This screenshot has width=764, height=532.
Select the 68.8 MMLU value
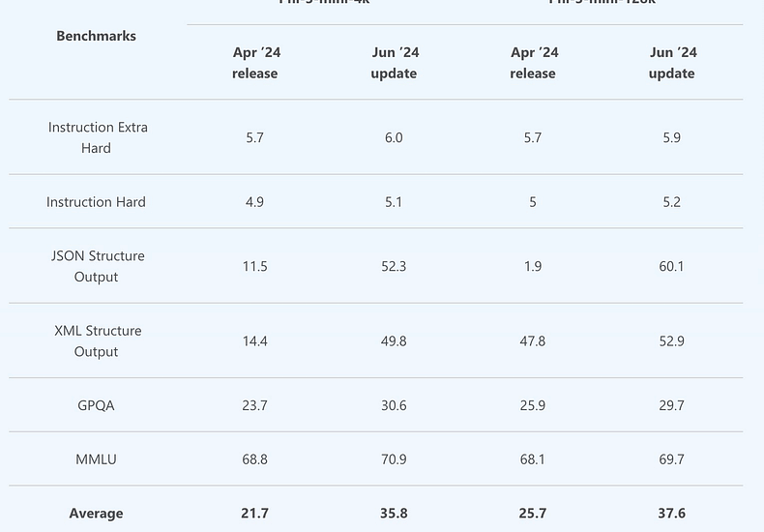point(255,458)
